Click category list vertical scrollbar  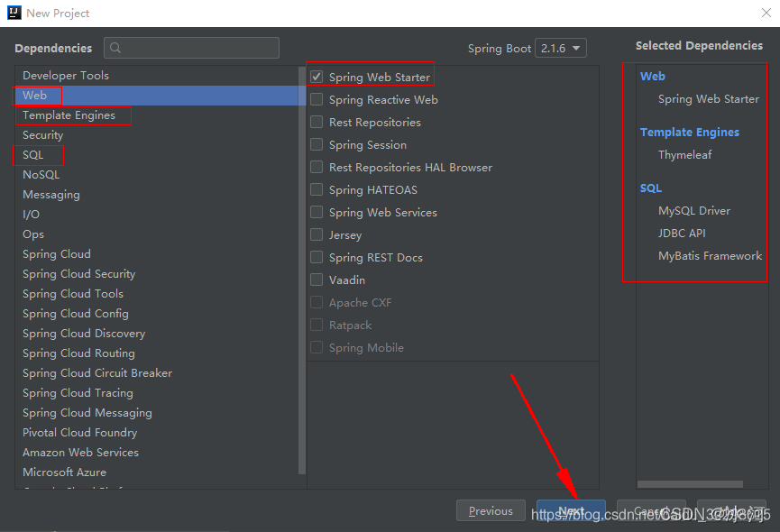coord(302,270)
